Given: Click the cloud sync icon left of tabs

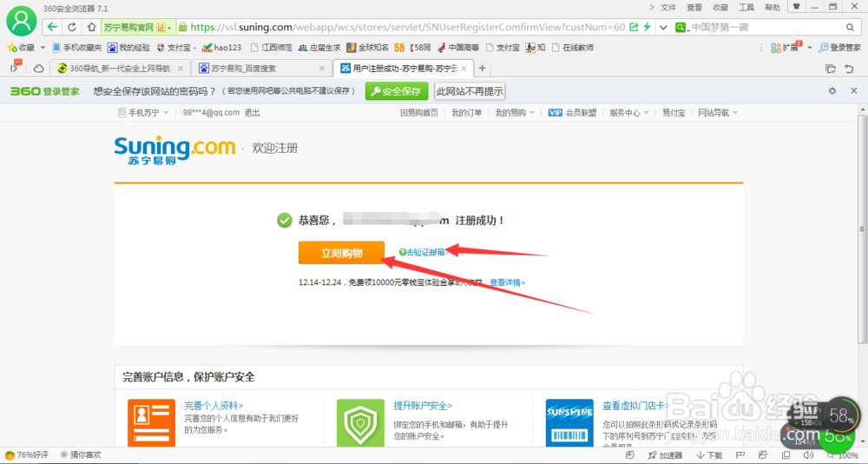Looking at the screenshot, I should (38, 68).
